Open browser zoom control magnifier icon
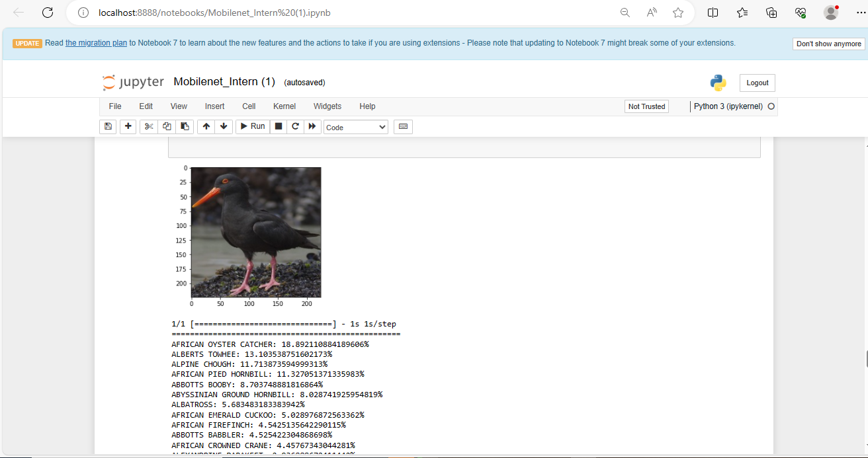868x458 pixels. pyautogui.click(x=625, y=13)
